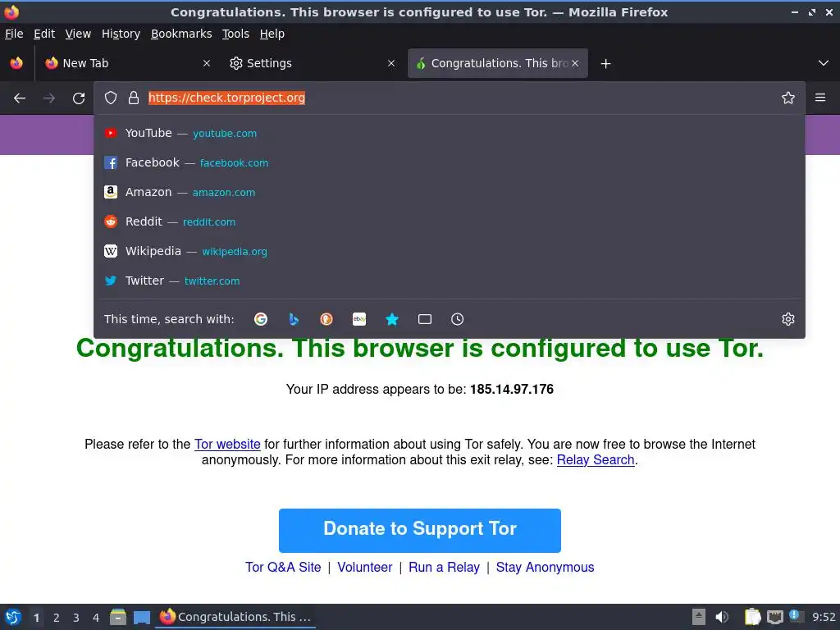This screenshot has height=630, width=840.
Task: Click the Volunteer link
Action: [x=364, y=568]
